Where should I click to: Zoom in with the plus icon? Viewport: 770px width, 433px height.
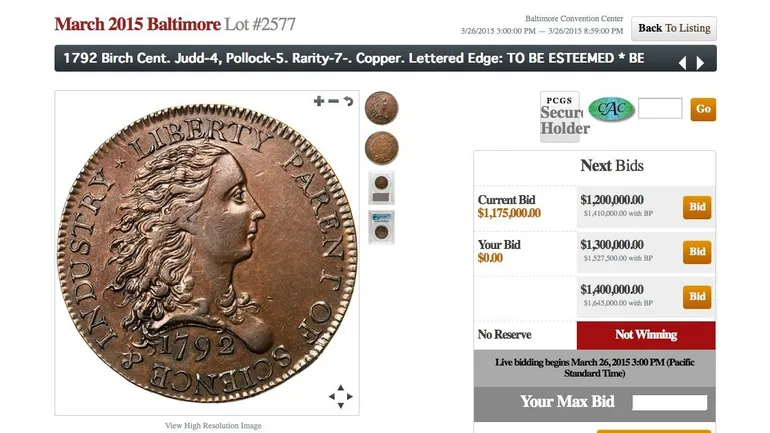click(319, 101)
